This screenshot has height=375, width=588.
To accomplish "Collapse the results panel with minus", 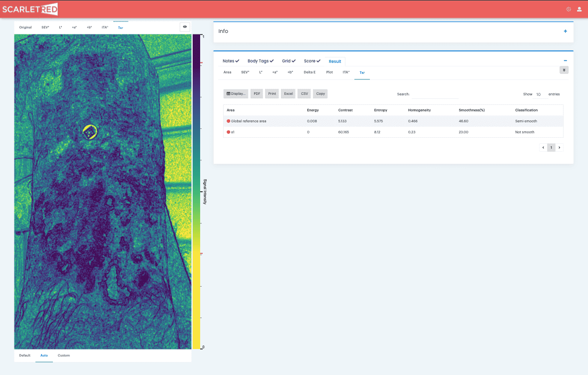I will [x=565, y=61].
